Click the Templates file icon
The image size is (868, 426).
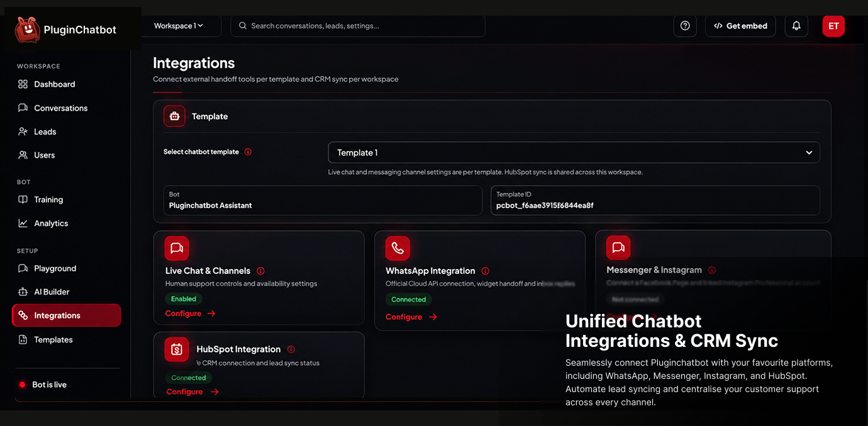click(x=23, y=340)
